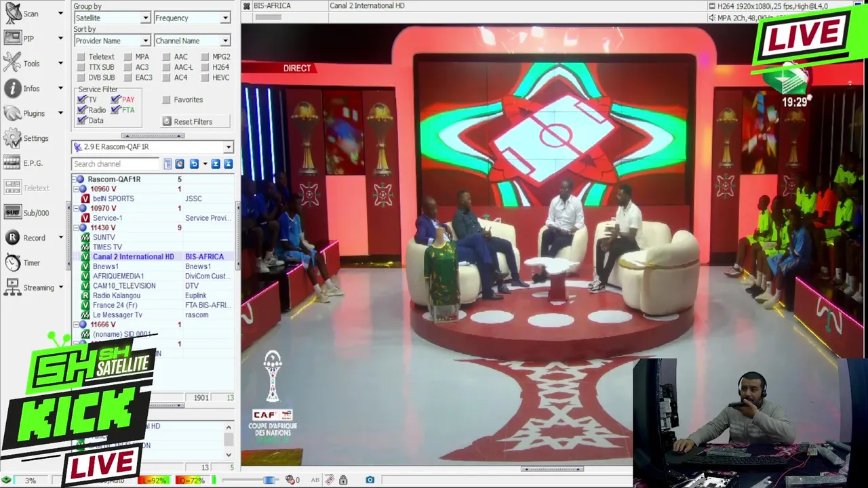Screen dimensions: 868x488
Task: Enable the Favorites checkbox
Action: pyautogui.click(x=166, y=100)
